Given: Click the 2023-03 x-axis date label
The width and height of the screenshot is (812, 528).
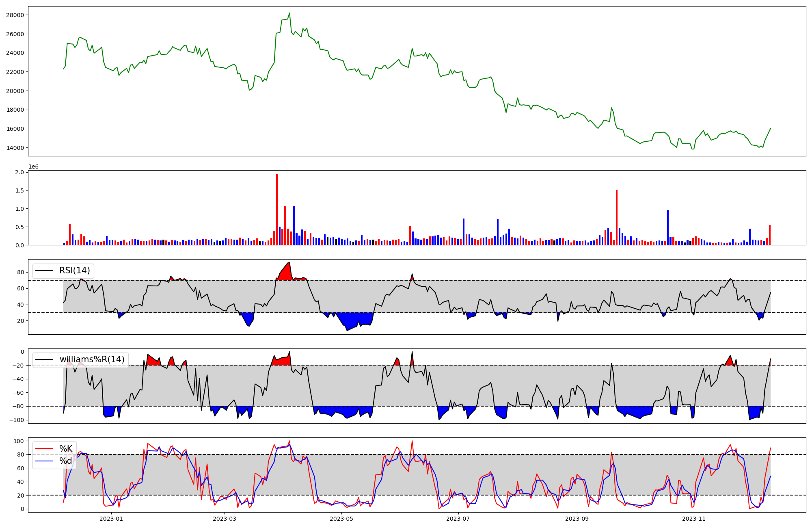Looking at the screenshot, I should (x=225, y=519).
